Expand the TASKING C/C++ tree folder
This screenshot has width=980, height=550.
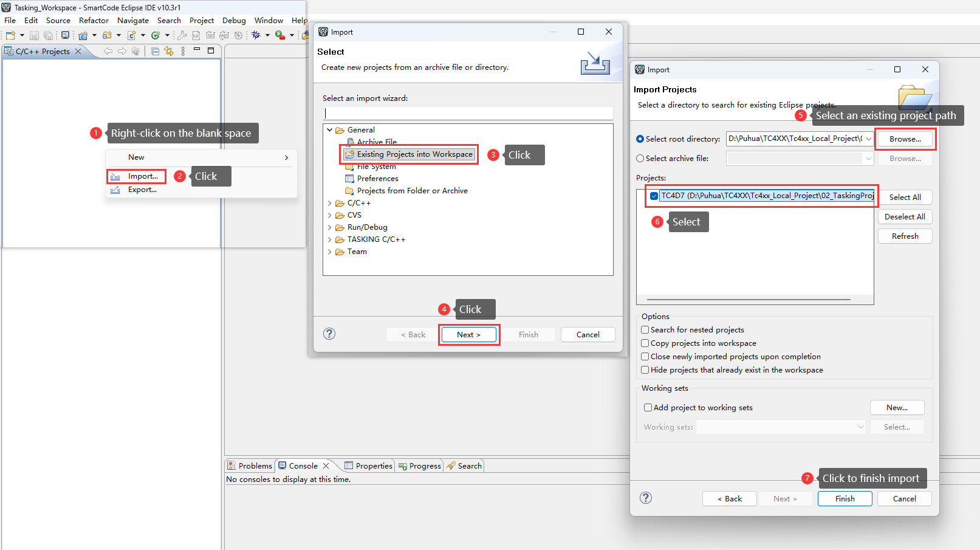[330, 239]
